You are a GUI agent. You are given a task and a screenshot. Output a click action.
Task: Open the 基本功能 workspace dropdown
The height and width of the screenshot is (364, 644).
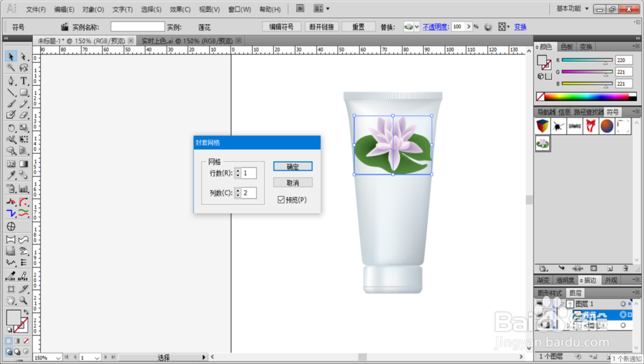pos(573,8)
